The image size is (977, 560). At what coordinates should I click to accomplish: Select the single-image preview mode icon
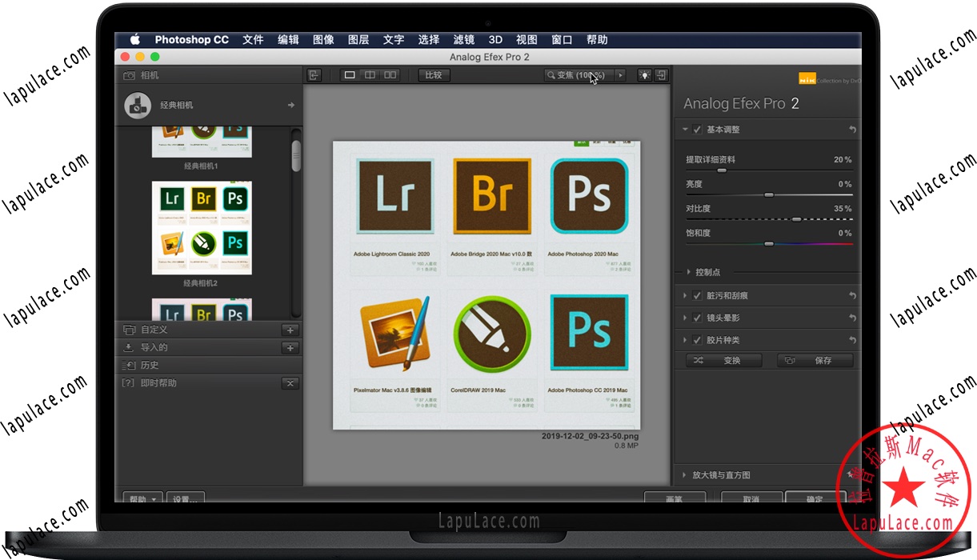350,74
